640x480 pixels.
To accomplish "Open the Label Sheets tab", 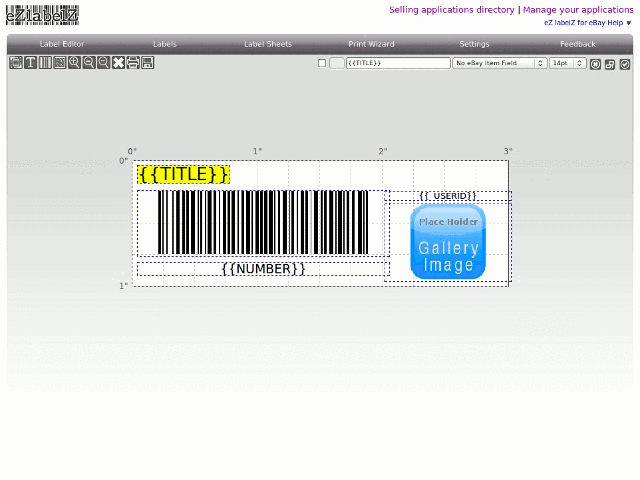I will point(268,44).
